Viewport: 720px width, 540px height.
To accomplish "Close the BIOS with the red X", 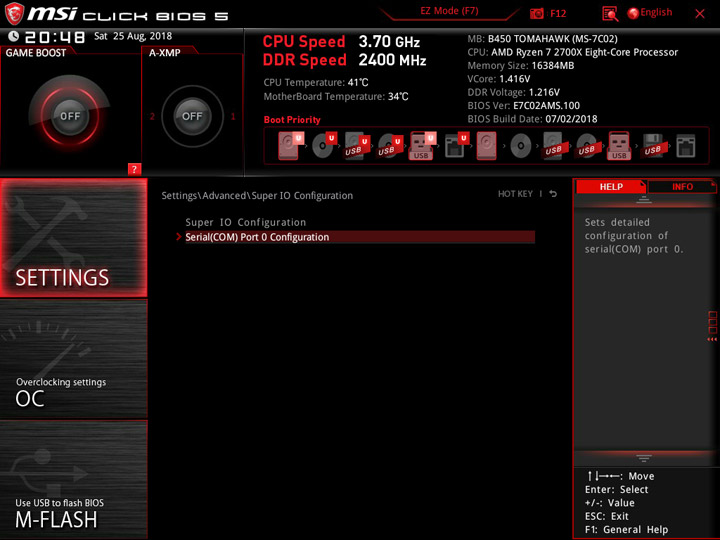I will 700,14.
